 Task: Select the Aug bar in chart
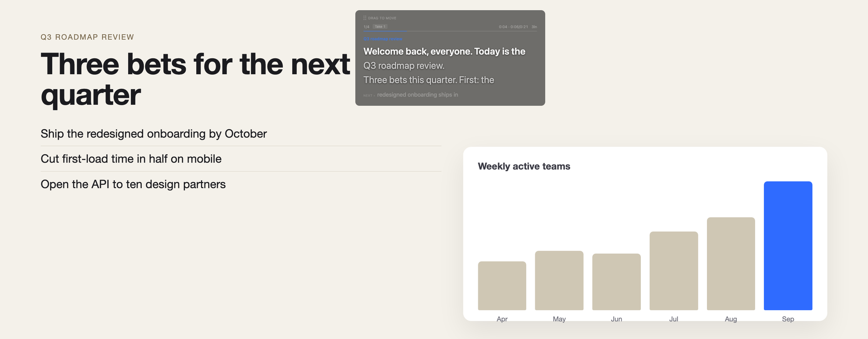731,264
